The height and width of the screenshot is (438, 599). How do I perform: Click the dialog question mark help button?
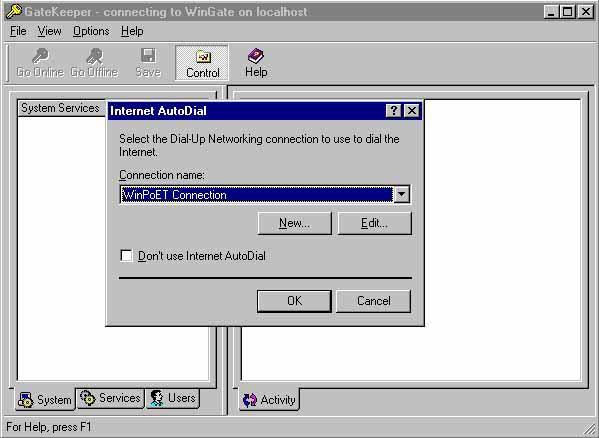coord(393,111)
